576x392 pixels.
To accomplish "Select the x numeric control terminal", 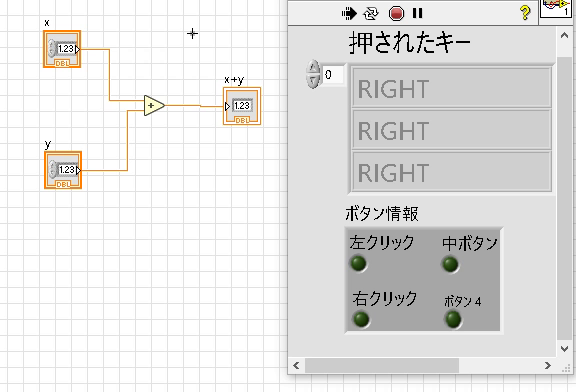I will click(x=62, y=49).
